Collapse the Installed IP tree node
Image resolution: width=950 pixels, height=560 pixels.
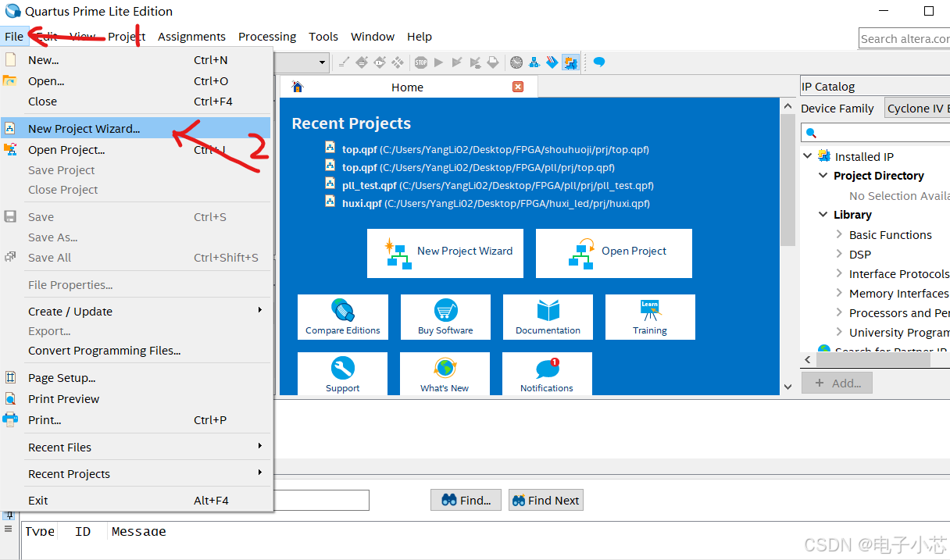click(x=808, y=156)
